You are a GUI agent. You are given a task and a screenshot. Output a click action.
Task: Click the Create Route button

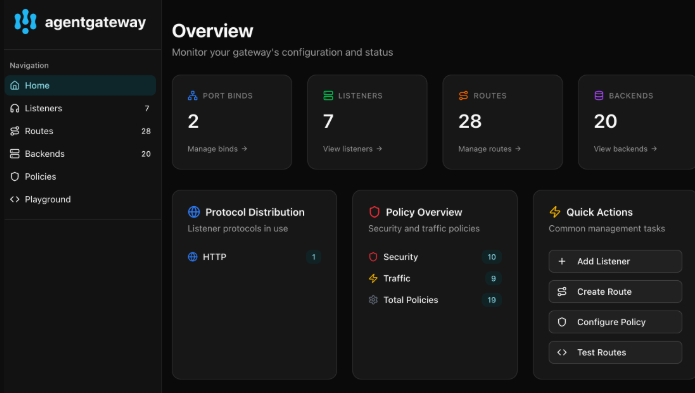click(x=615, y=292)
